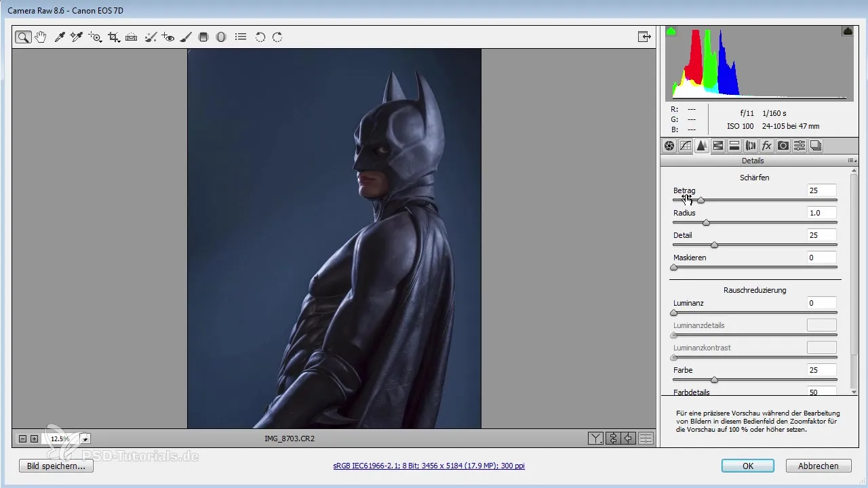This screenshot has width=868, height=488.
Task: Open the Snapshots tab
Action: (816, 146)
